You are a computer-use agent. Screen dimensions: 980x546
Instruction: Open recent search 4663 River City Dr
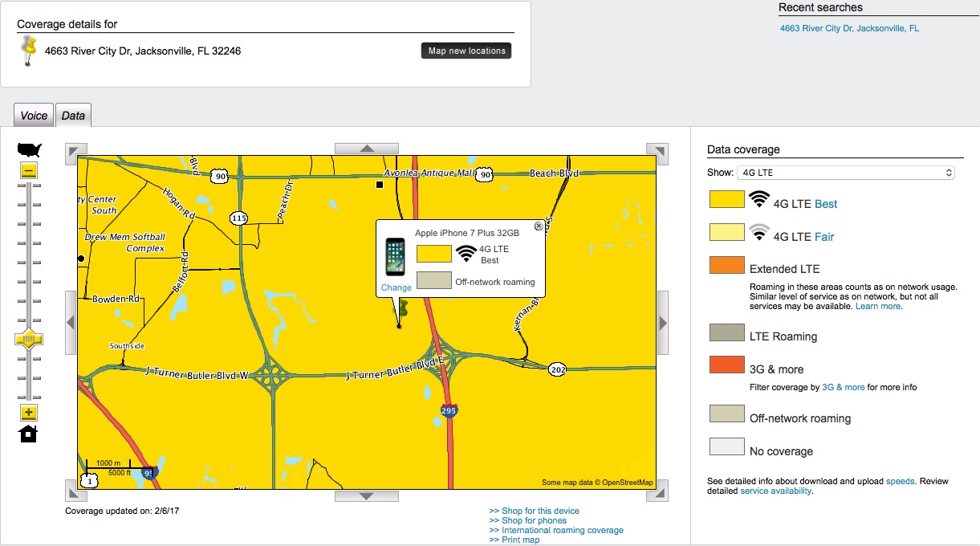pos(849,28)
